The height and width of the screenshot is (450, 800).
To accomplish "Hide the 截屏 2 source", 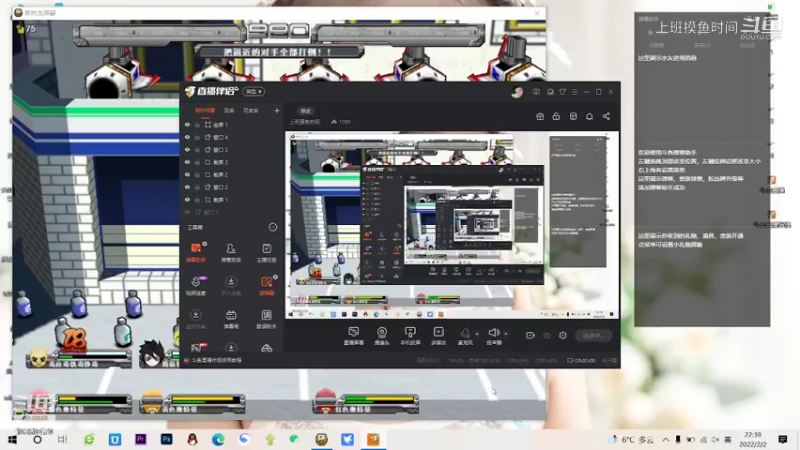I will point(187,174).
